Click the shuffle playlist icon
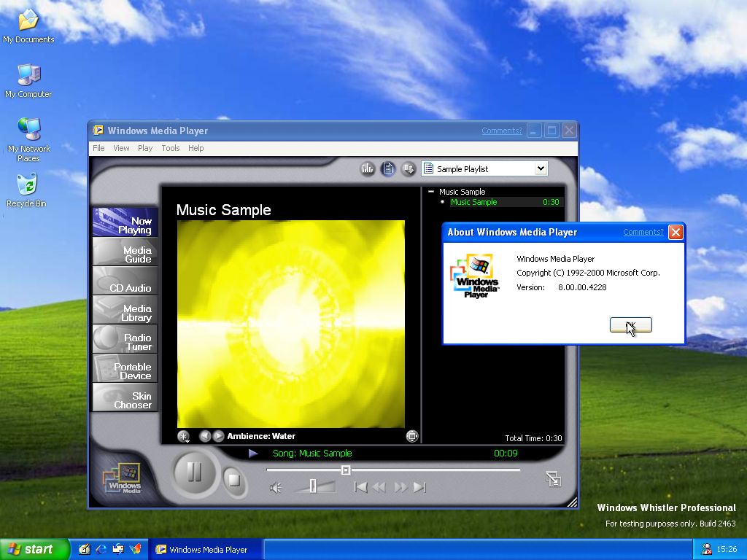This screenshot has height=560, width=747. (x=409, y=168)
